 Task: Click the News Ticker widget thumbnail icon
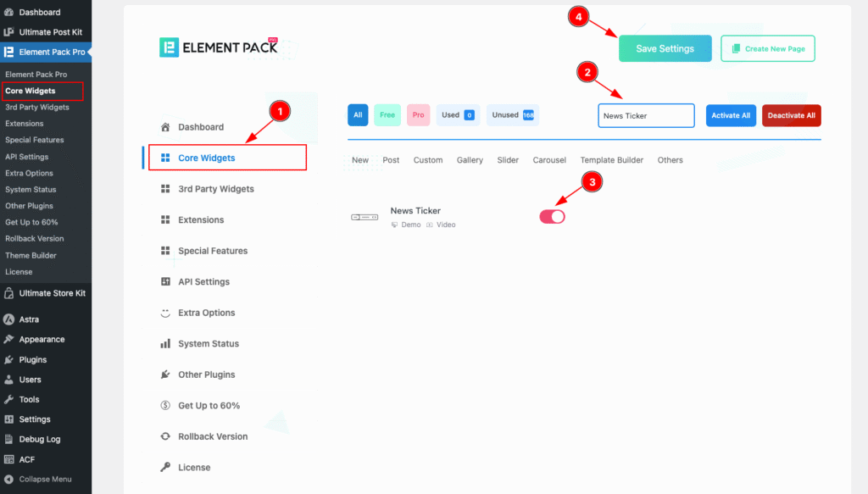coord(364,218)
